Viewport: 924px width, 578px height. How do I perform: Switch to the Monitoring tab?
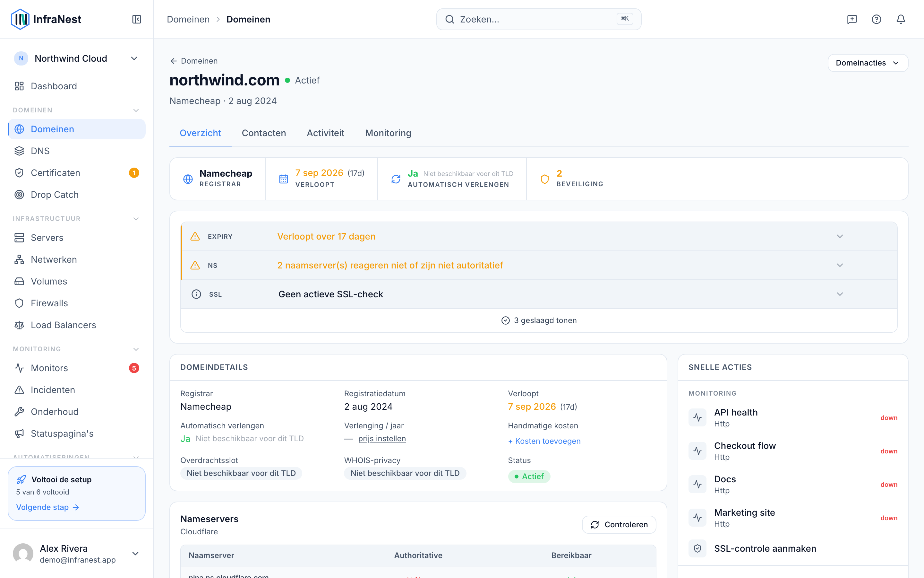tap(388, 133)
